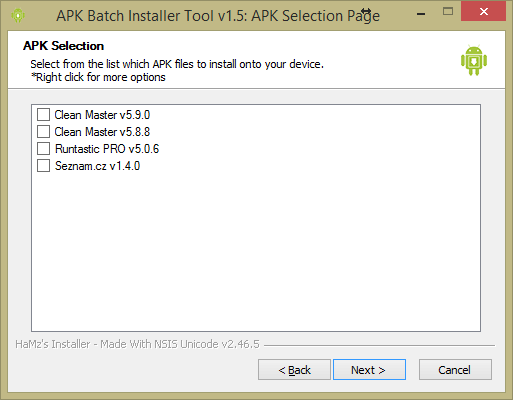The image size is (513, 400).
Task: Click the window title bar text
Action: coord(218,16)
